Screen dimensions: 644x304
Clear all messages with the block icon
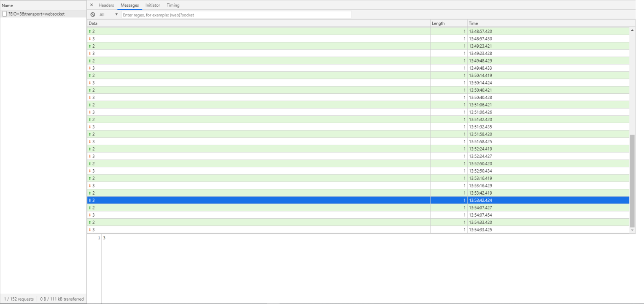pyautogui.click(x=93, y=14)
